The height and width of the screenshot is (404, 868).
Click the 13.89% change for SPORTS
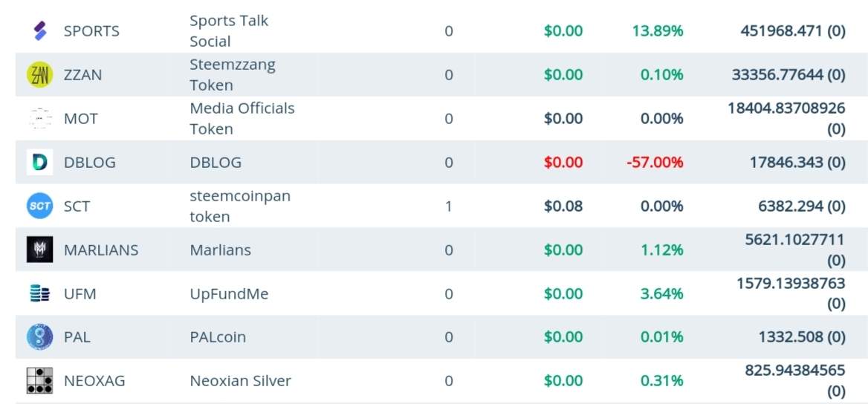(x=658, y=31)
